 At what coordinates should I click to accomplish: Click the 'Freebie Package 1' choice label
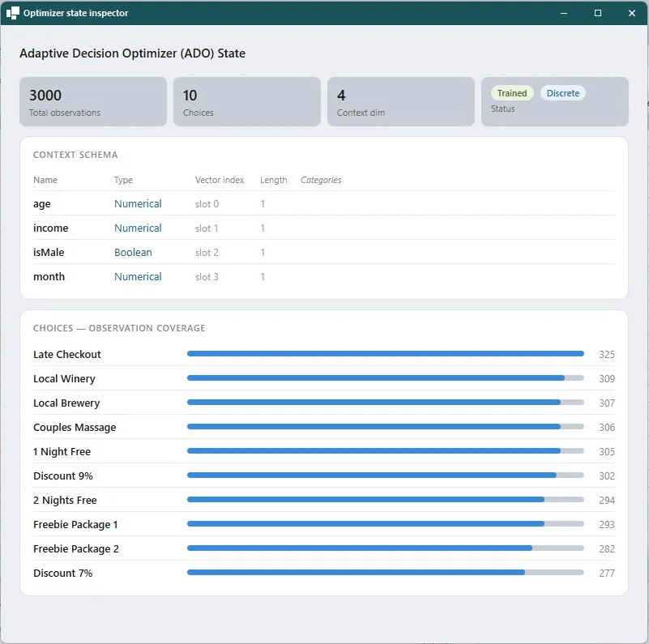[x=75, y=524]
